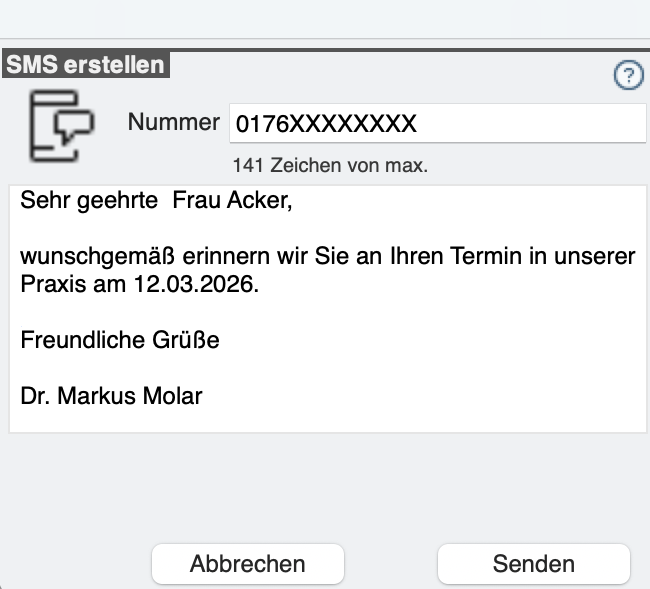Click the phone number 0176XXXXXXXX text
This screenshot has height=589, width=650.
(x=325, y=125)
